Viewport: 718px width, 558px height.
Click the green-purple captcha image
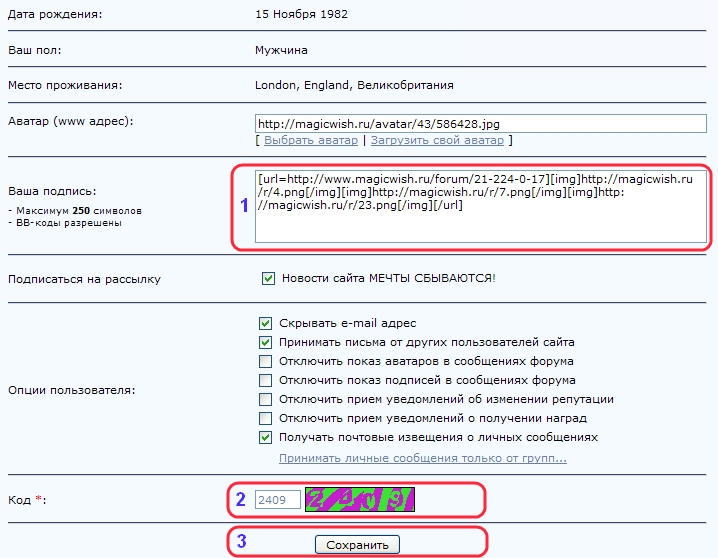click(x=360, y=498)
